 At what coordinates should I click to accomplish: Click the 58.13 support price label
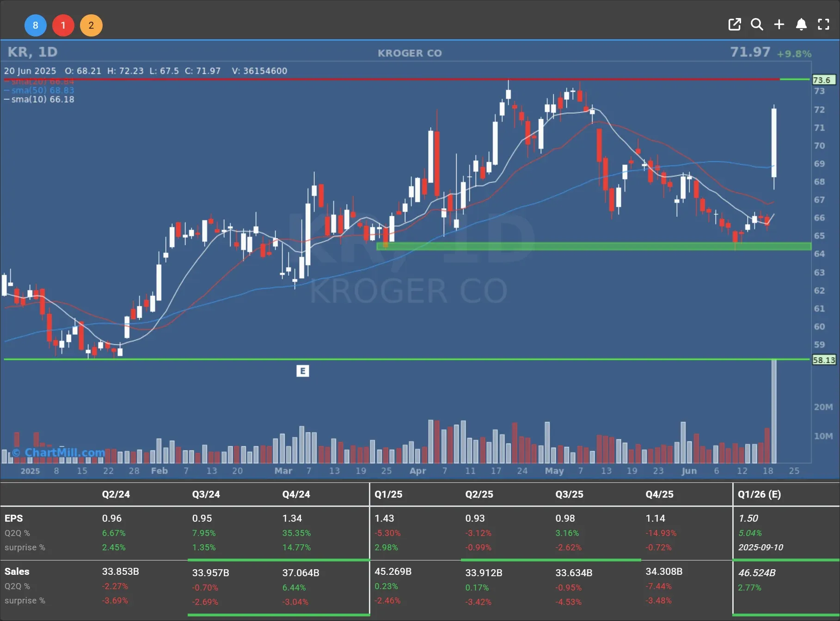click(824, 360)
